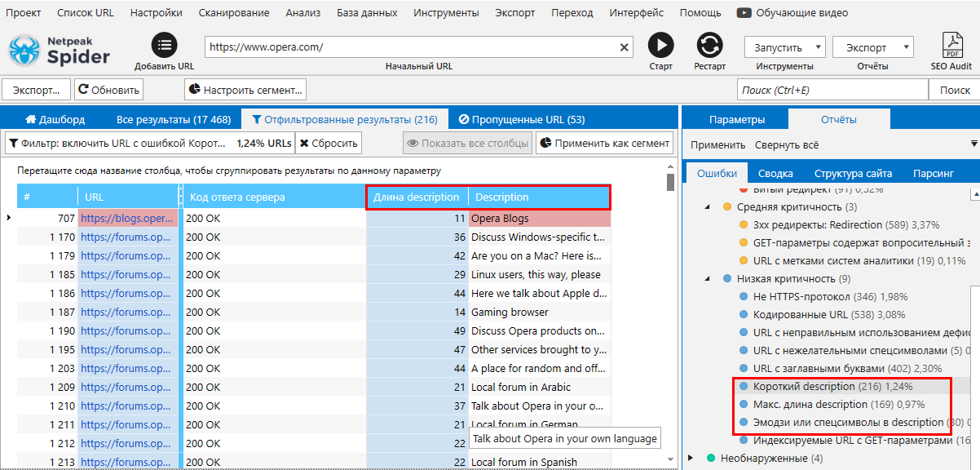Switch to the Дашборд tab
The height and width of the screenshot is (470, 980).
55,119
